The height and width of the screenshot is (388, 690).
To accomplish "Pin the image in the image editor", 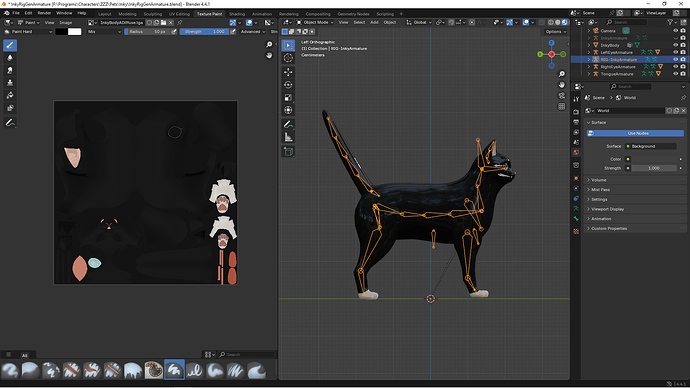I will tap(180, 22).
